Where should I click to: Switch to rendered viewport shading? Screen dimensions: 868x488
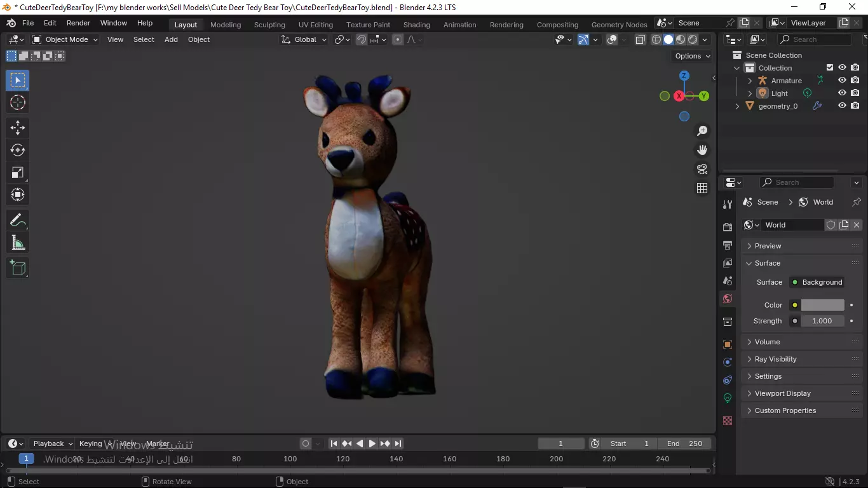693,39
